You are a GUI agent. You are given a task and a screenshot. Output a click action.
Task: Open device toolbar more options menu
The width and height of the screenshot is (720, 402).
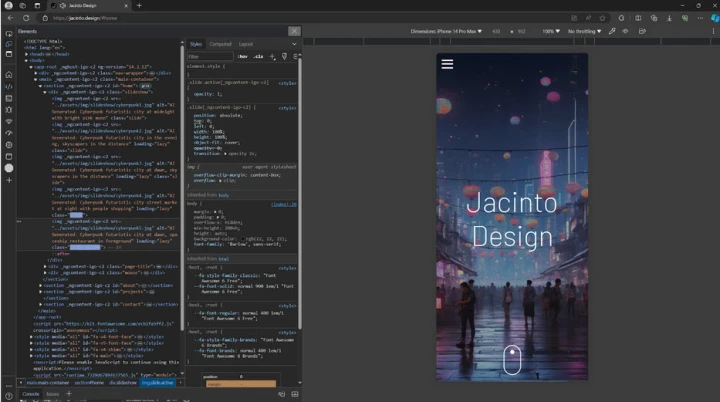(x=713, y=31)
